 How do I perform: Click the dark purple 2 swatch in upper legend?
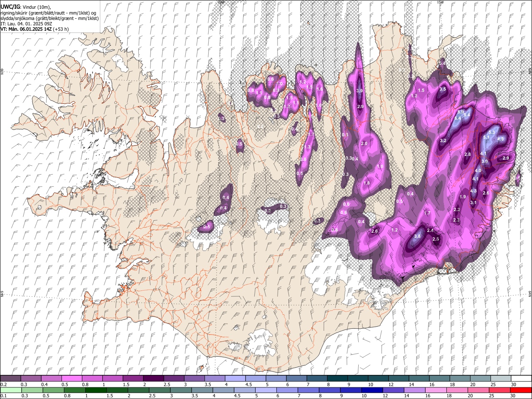click(x=153, y=379)
